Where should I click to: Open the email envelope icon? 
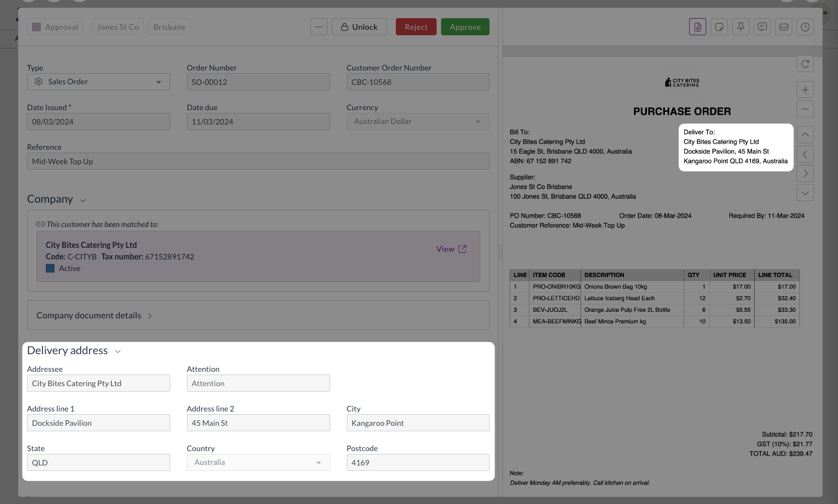click(x=783, y=26)
